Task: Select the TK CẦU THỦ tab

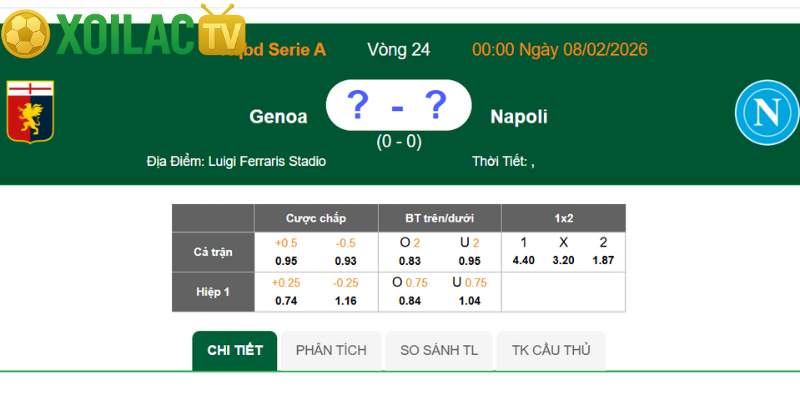Action: pos(550,350)
